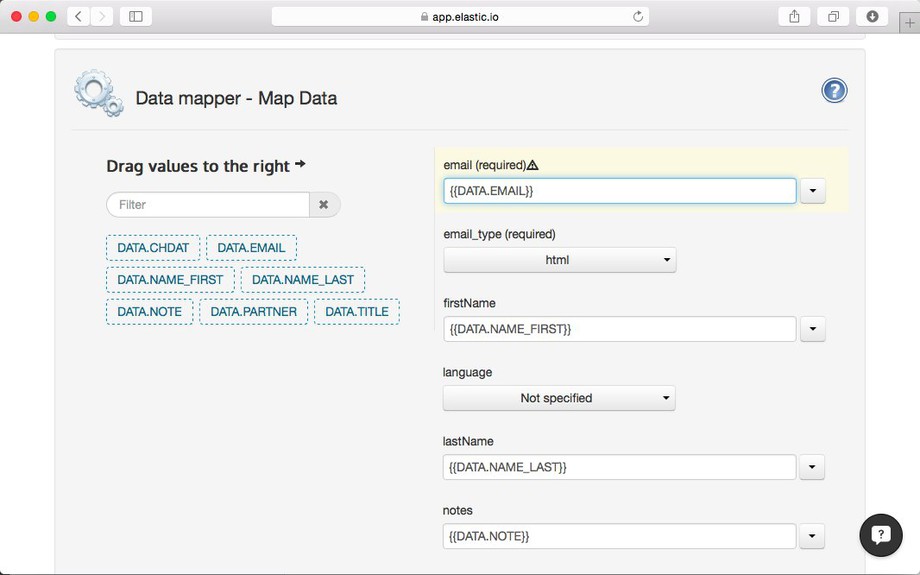Open the Safari share button

click(x=794, y=16)
